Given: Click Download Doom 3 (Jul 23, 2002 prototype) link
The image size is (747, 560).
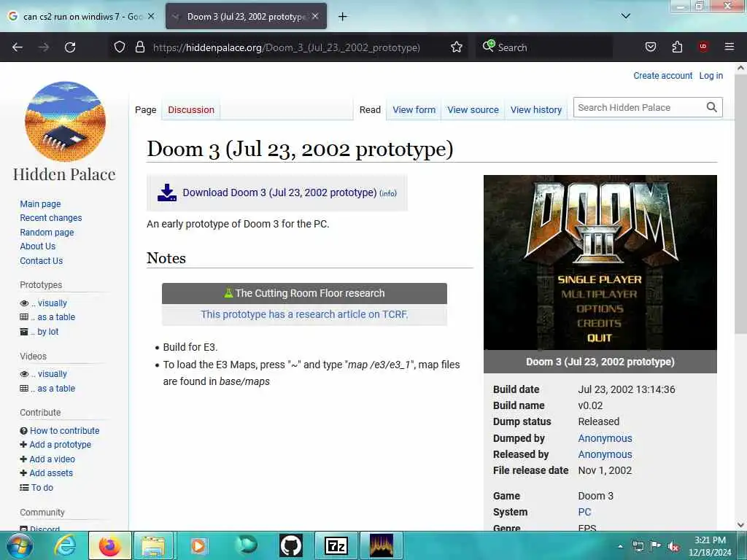Looking at the screenshot, I should pos(279,192).
